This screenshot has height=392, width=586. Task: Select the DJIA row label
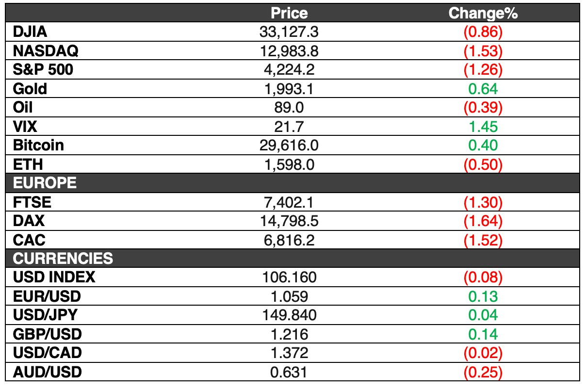pyautogui.click(x=30, y=32)
